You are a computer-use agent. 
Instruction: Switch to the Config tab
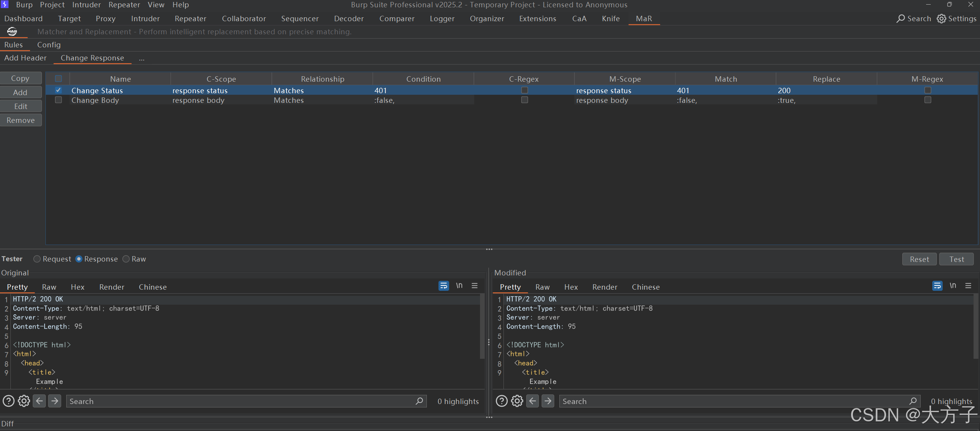pyautogui.click(x=49, y=45)
